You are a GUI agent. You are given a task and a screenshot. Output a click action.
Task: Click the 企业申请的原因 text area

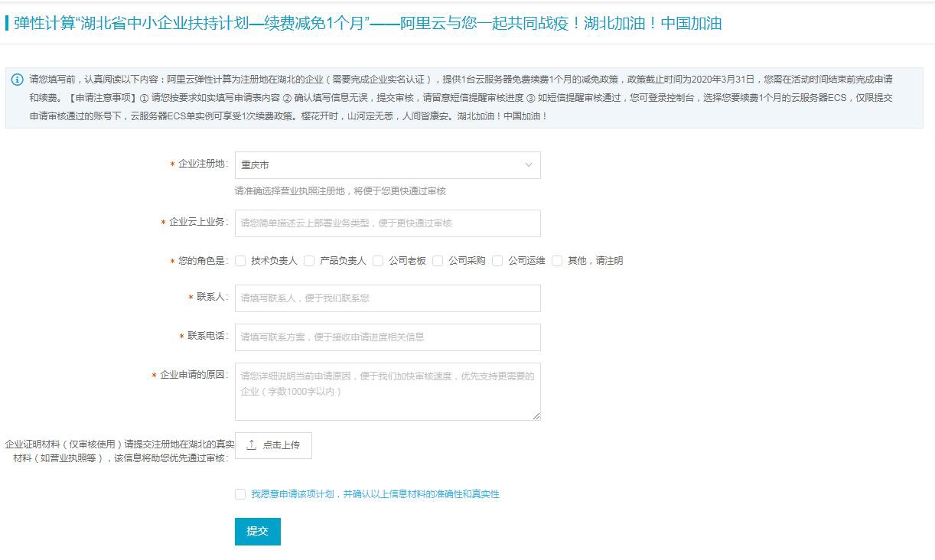click(387, 392)
